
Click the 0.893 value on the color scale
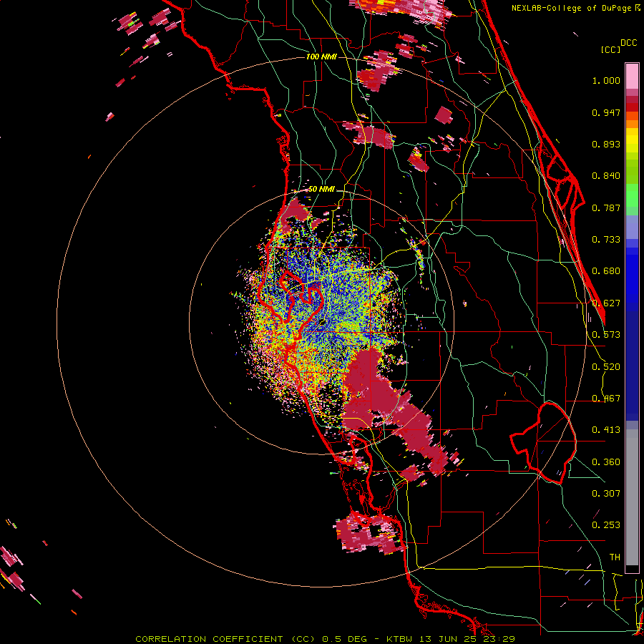pos(606,144)
